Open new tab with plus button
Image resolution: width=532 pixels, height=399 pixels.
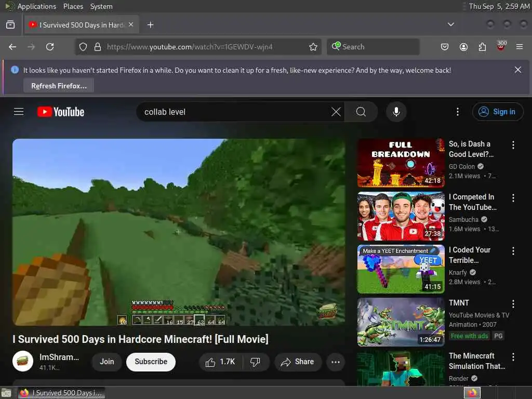click(150, 25)
